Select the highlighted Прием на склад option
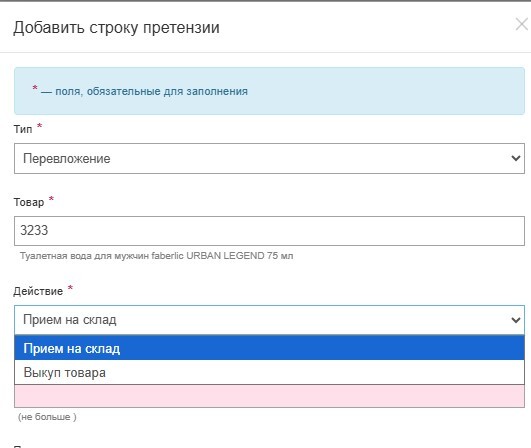Viewport: 531px width, 448px height. point(269,348)
